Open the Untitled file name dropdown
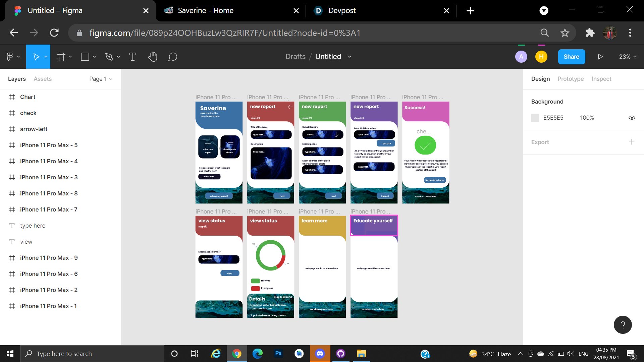Screen dimensions: 644x362 (350, 57)
